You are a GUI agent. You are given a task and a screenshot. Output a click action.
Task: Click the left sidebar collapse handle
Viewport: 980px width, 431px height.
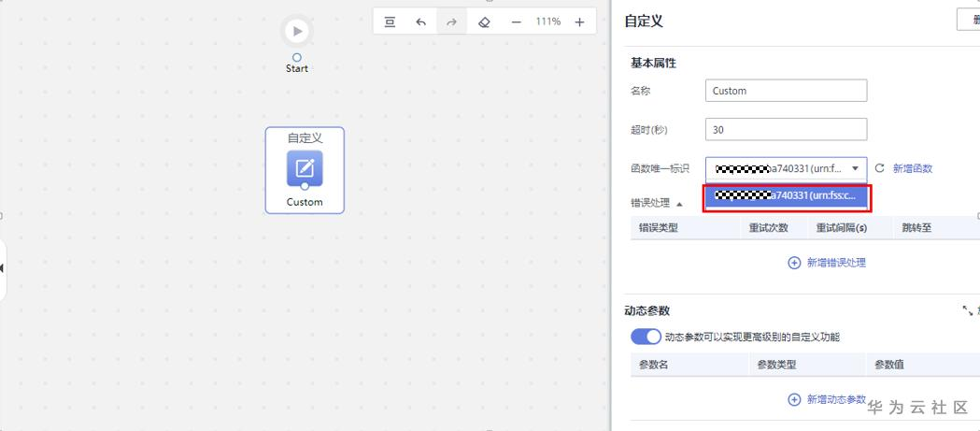pyautogui.click(x=2, y=267)
